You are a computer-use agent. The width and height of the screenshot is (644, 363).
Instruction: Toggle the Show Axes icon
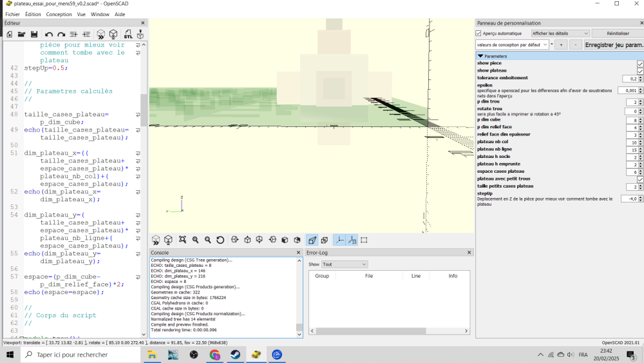point(340,240)
